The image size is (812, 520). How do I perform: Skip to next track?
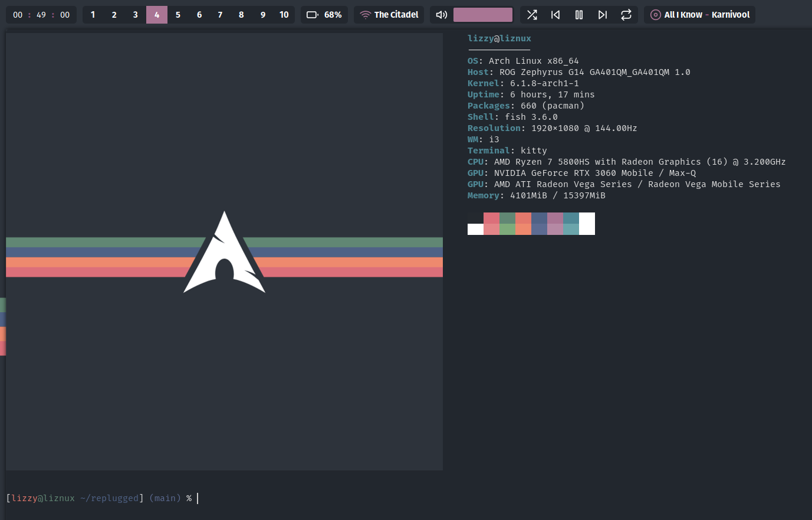click(603, 15)
